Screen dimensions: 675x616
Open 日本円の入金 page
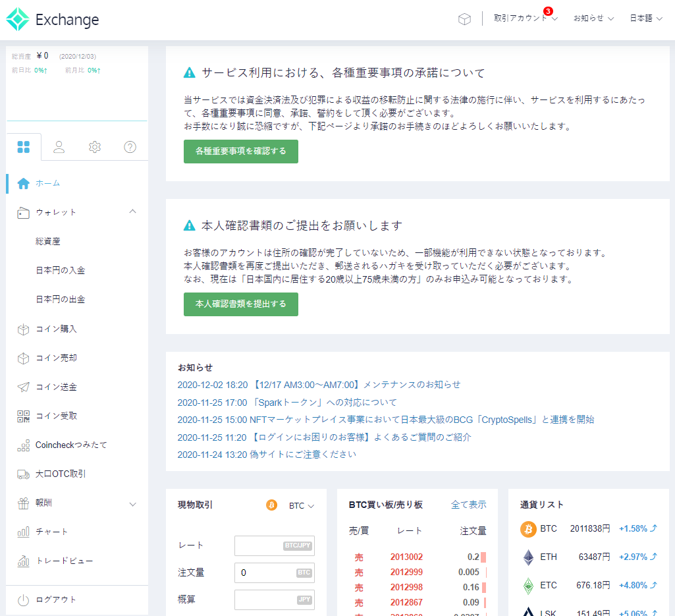point(61,271)
